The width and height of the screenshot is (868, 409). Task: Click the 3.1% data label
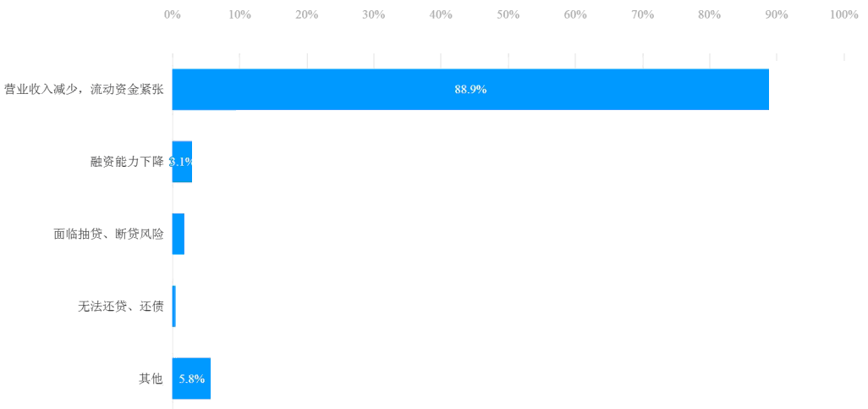coord(181,162)
